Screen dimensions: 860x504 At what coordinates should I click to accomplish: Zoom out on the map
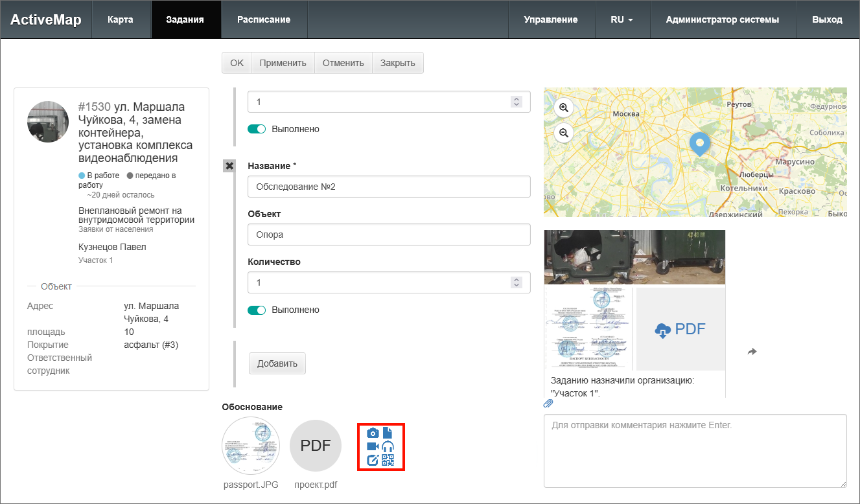coord(564,133)
